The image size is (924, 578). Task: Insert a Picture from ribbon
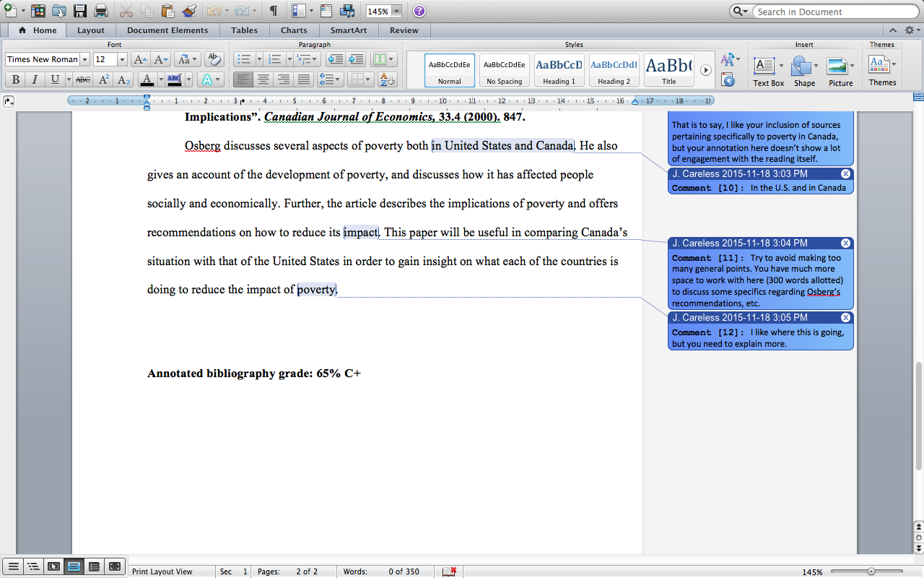[840, 72]
